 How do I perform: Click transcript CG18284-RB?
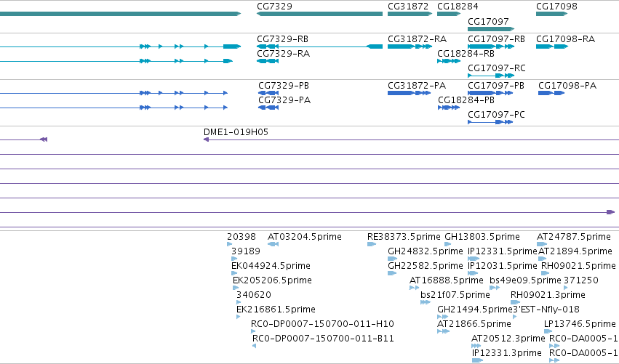449,61
